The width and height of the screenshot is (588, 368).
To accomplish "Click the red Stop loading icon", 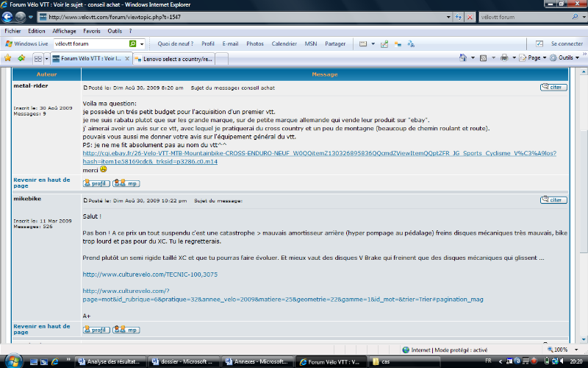I will click(470, 17).
